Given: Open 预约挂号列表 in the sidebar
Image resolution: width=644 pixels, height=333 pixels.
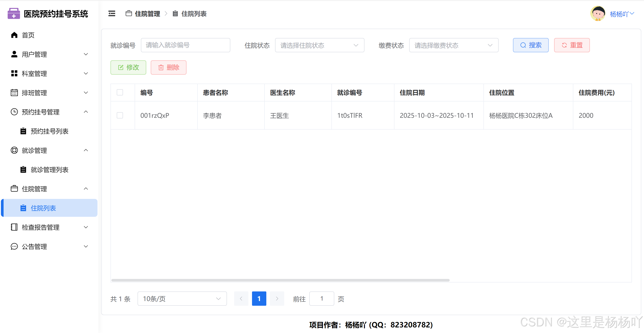Looking at the screenshot, I should pyautogui.click(x=49, y=131).
